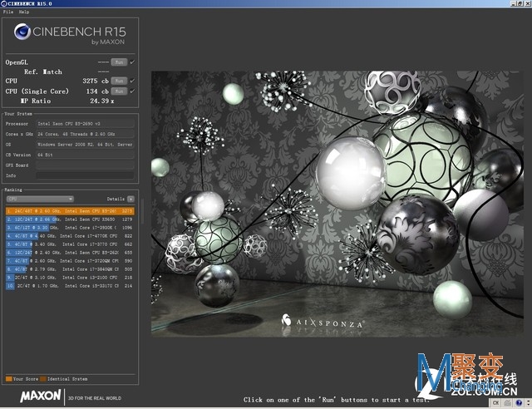Open the language bar options arrows
Screen dimensions: 532x409
click(x=528, y=403)
